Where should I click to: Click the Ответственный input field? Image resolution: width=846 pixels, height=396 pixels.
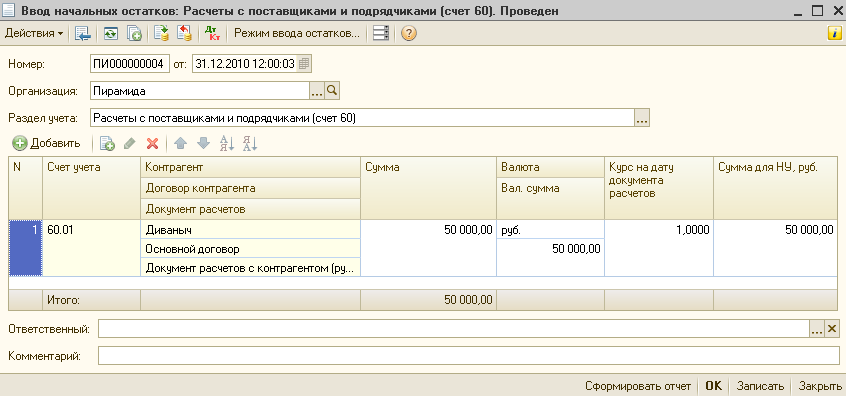[x=454, y=329]
